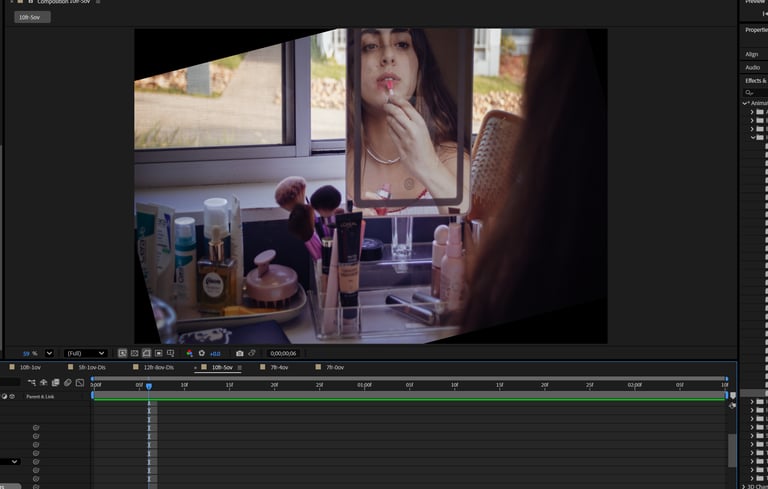Toggle mask and shape path visibility icon

pos(146,353)
